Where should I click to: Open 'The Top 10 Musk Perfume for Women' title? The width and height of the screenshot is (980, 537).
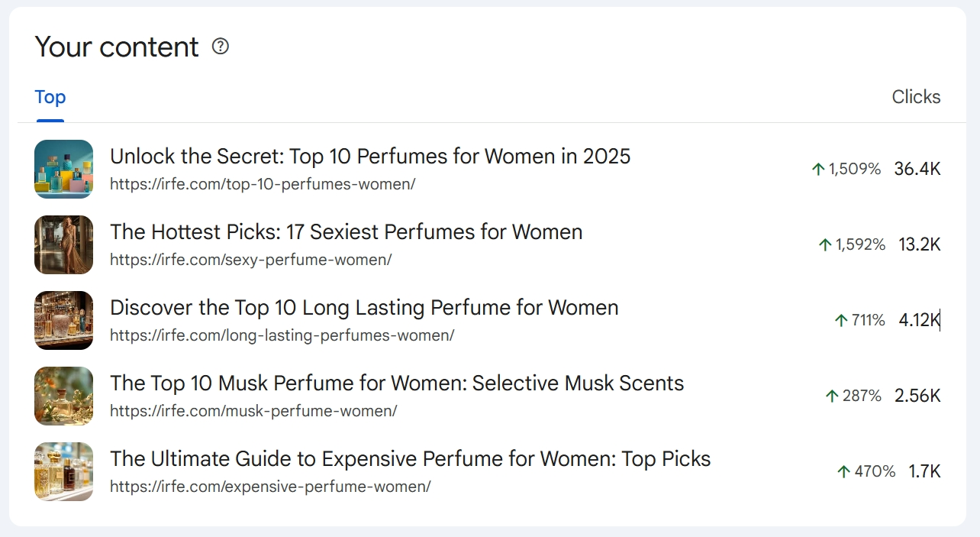click(397, 383)
